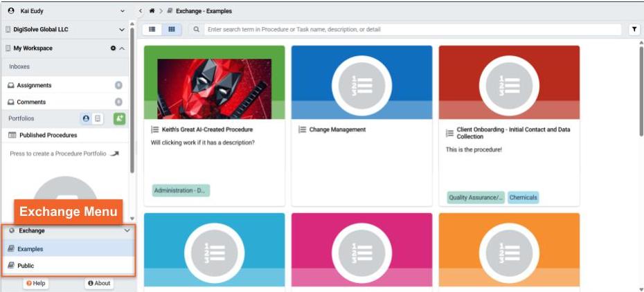Select the personal portfolios toggle
The width and height of the screenshot is (644, 292).
pyautogui.click(x=86, y=118)
